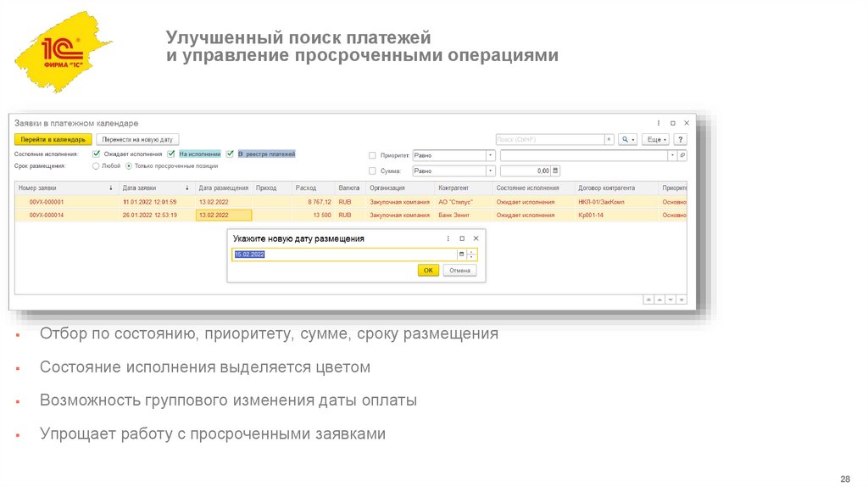Image resolution: width=868 pixels, height=487 pixels.
Task: Confirm the new date with OK
Action: 428,271
